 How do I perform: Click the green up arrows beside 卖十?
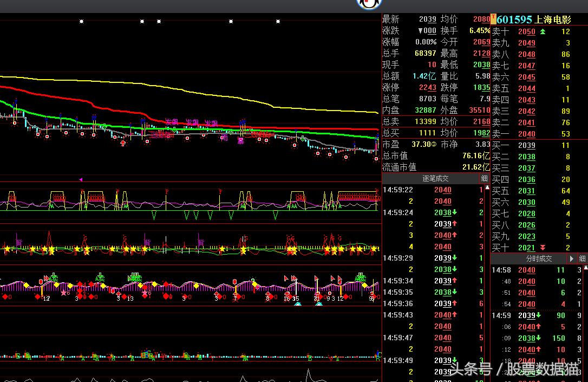[543, 31]
